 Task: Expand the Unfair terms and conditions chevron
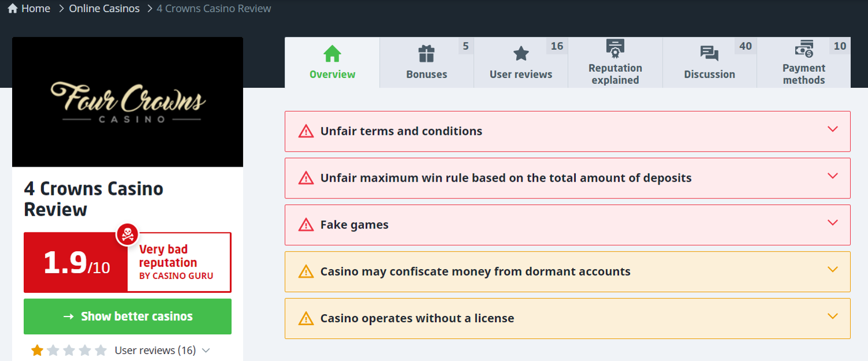tap(833, 129)
